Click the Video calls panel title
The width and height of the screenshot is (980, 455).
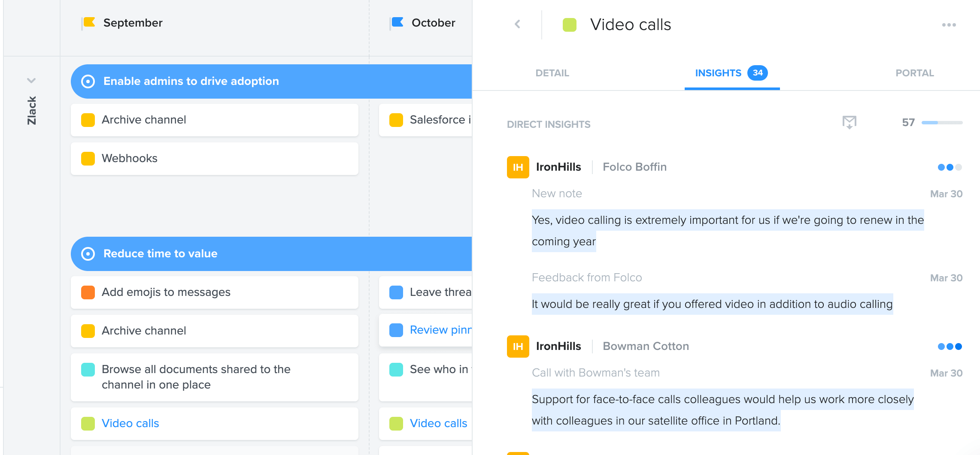pos(631,25)
